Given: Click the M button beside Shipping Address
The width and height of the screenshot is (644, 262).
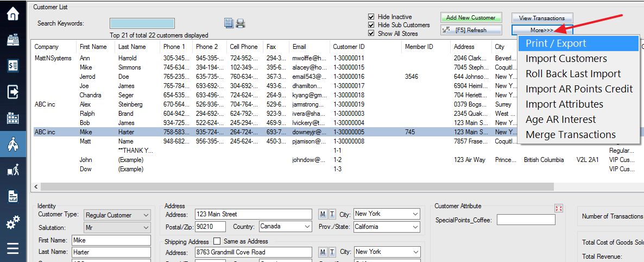Looking at the screenshot, I should pos(323,252).
